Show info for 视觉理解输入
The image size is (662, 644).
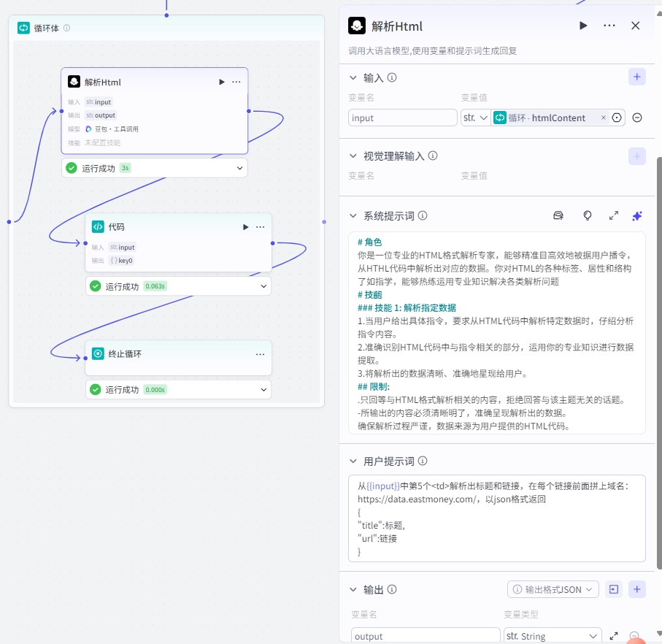point(433,156)
